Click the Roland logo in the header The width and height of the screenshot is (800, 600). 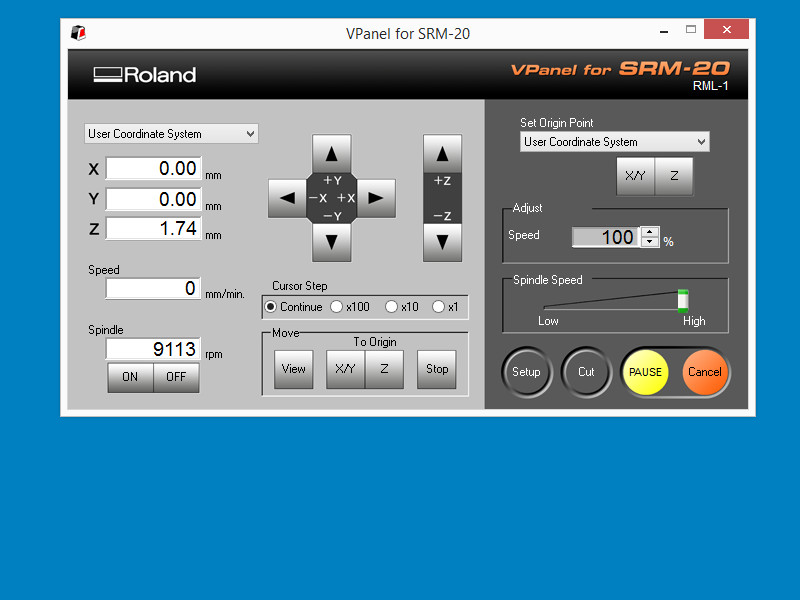click(144, 75)
